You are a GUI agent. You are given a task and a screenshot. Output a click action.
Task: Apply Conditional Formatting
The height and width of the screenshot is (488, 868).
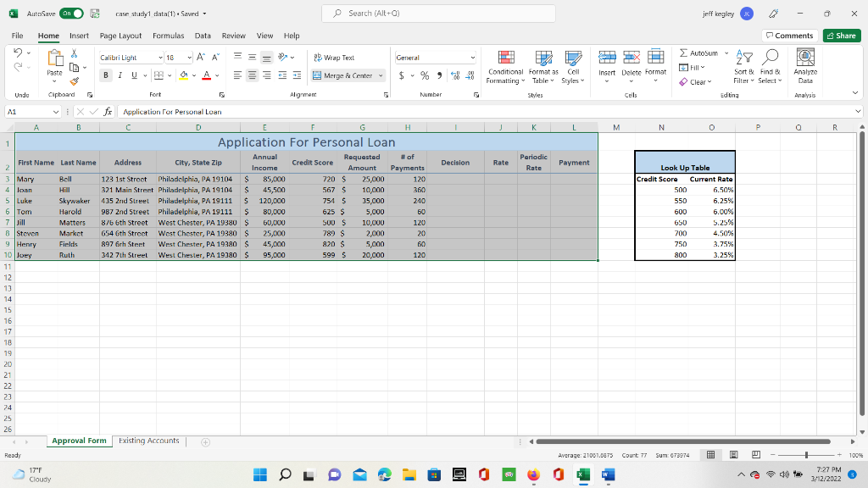coord(505,68)
